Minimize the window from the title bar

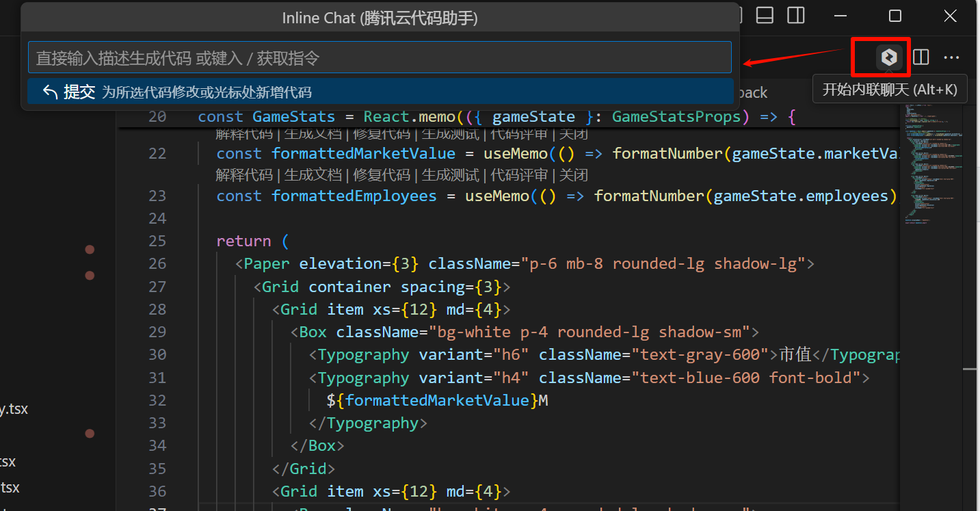point(840,16)
